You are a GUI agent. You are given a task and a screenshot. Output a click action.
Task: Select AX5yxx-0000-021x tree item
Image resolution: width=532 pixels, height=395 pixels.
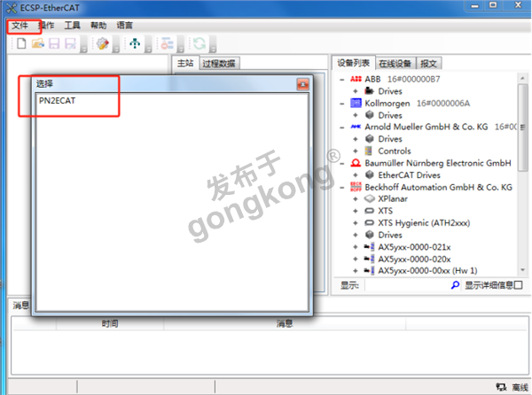click(414, 247)
